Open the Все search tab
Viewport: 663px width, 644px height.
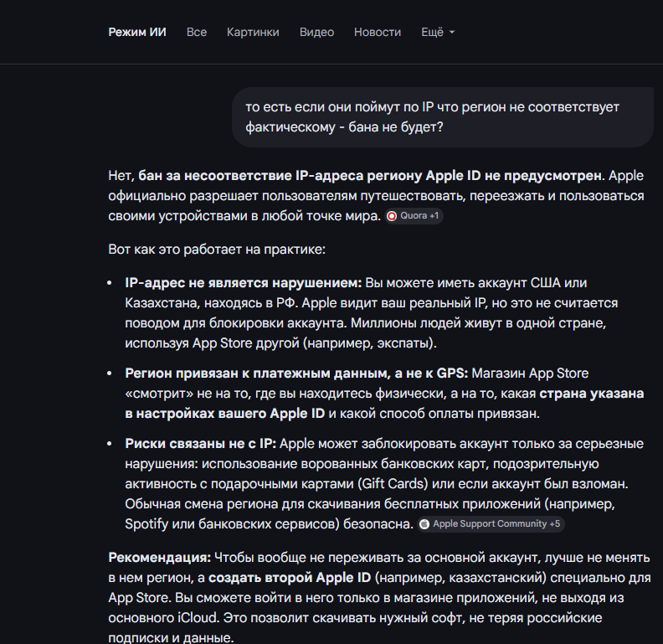197,32
